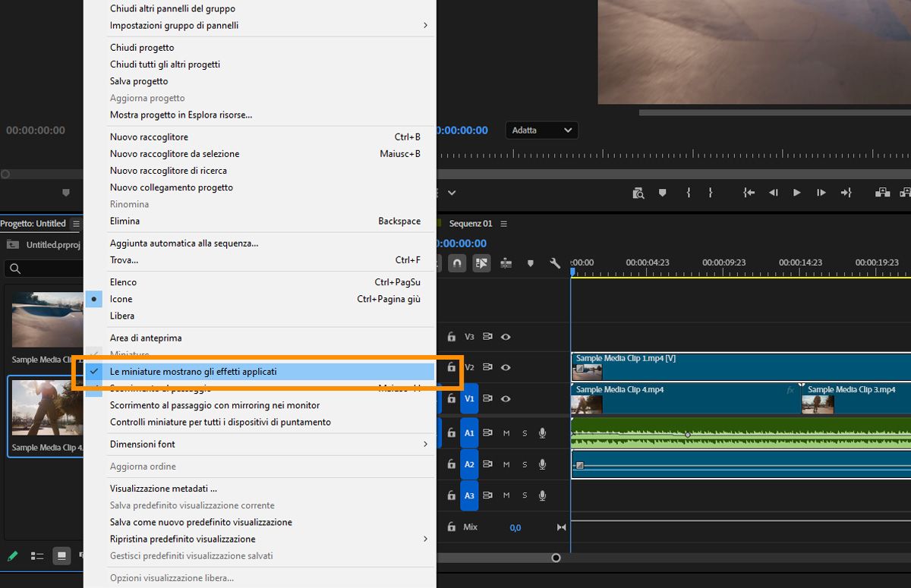Click the search-in-monitor icon left of marker
Screen dimensions: 911x588
coord(638,193)
